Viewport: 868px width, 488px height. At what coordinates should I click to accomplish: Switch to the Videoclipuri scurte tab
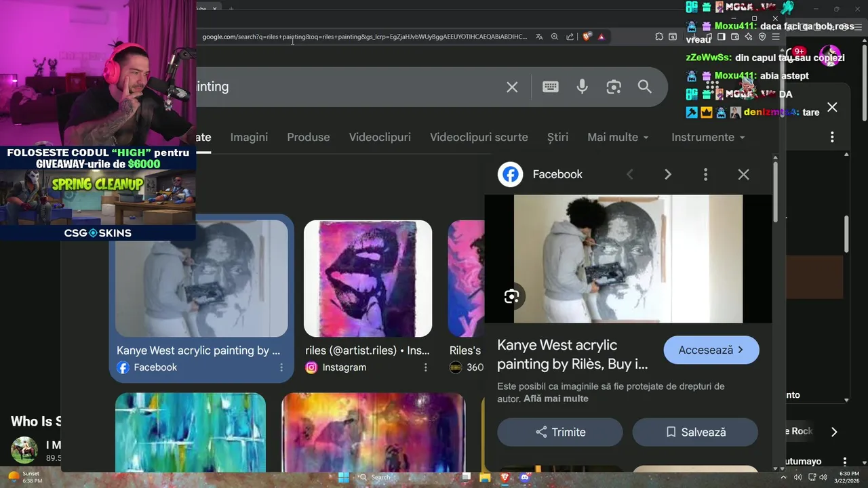479,137
